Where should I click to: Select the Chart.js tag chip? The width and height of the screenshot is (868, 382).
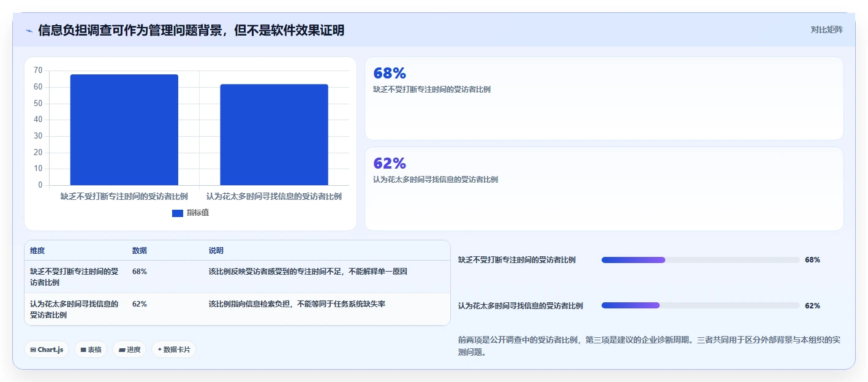pyautogui.click(x=47, y=350)
